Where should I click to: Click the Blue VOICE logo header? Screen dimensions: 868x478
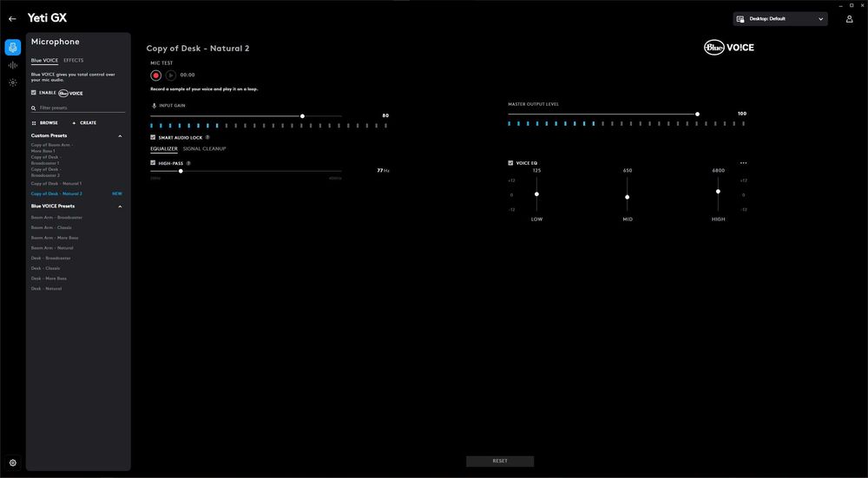[x=728, y=48]
